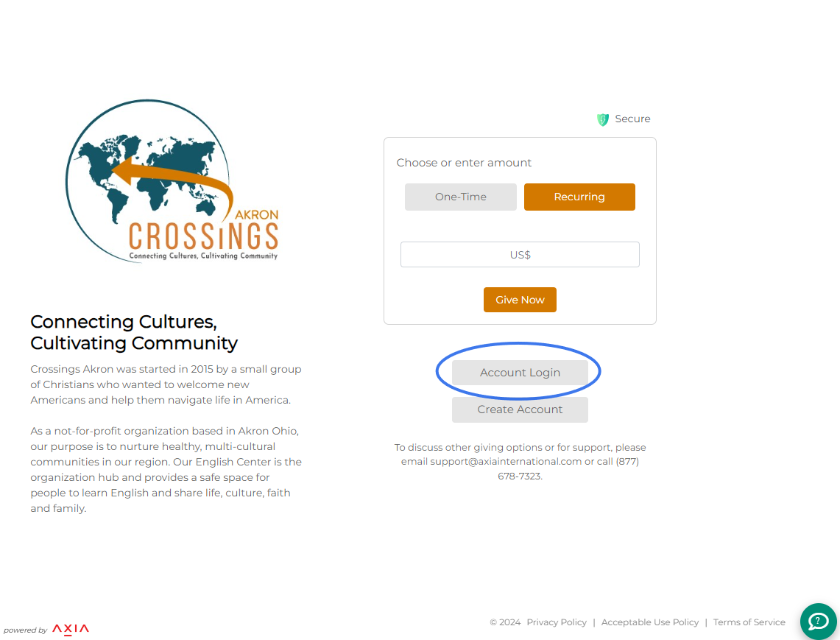Click the green Secure shield icon
Viewport: 840px width, 640px height.
point(603,119)
